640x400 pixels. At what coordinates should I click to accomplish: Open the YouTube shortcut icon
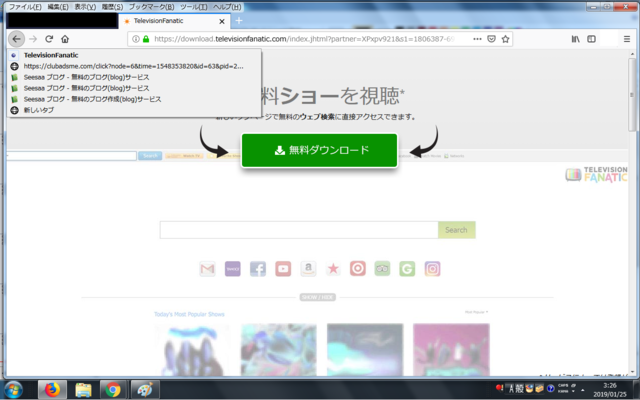(283, 269)
